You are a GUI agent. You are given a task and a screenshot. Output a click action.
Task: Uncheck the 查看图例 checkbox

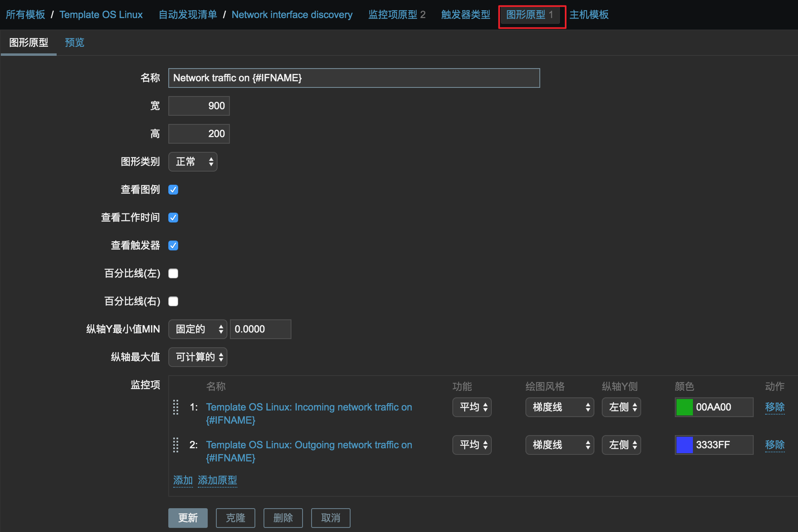pos(173,190)
